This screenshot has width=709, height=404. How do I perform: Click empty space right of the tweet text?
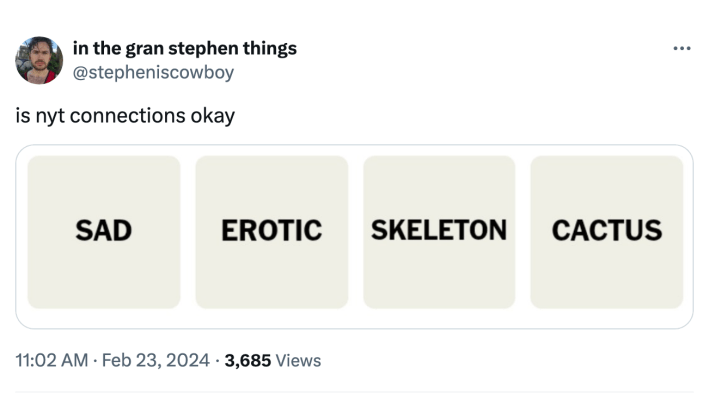click(x=450, y=116)
